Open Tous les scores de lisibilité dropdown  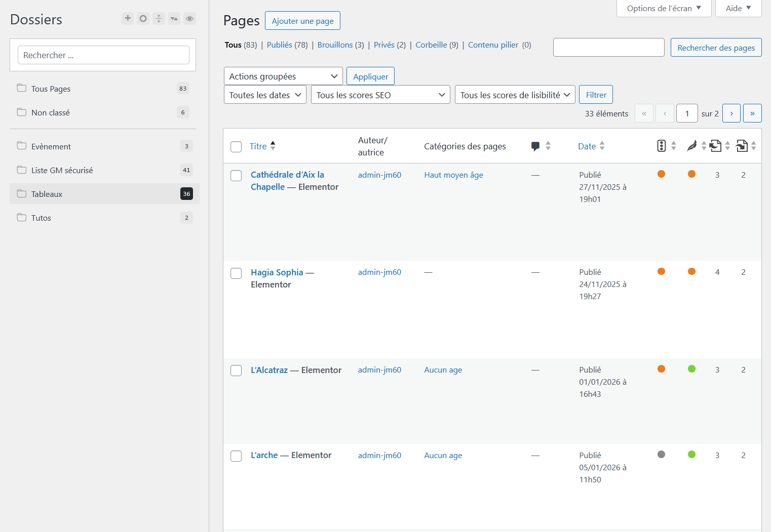coord(515,95)
